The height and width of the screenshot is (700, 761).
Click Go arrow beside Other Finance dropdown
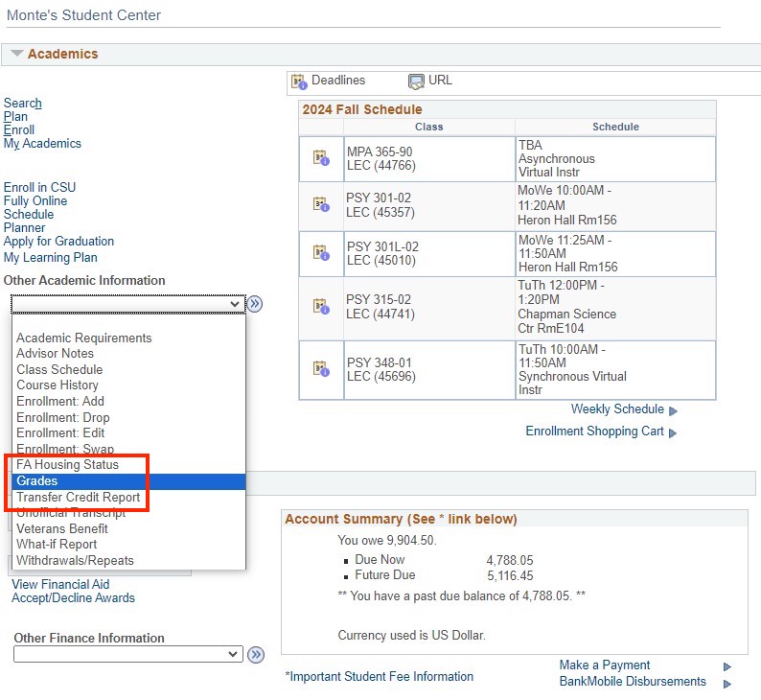(x=255, y=654)
